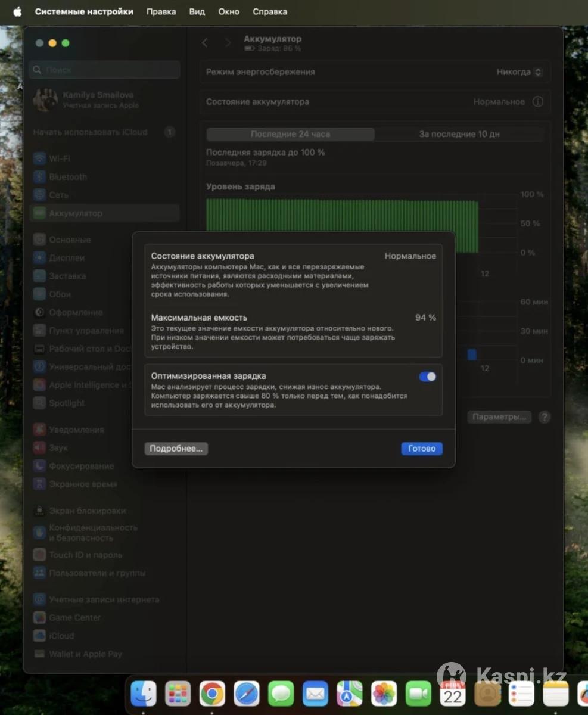Click the Параметры… button

point(499,417)
